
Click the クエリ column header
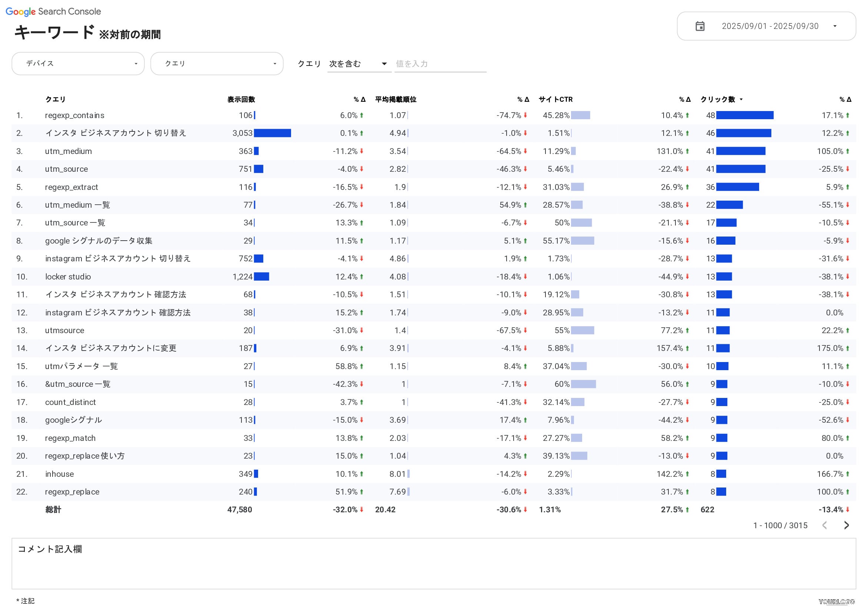[x=55, y=100]
